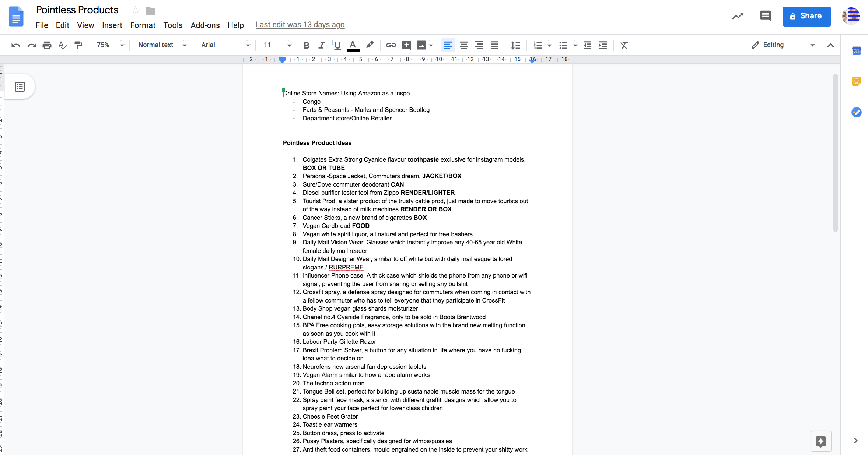868x455 pixels.
Task: Open the highlight color pen tool
Action: (370, 45)
